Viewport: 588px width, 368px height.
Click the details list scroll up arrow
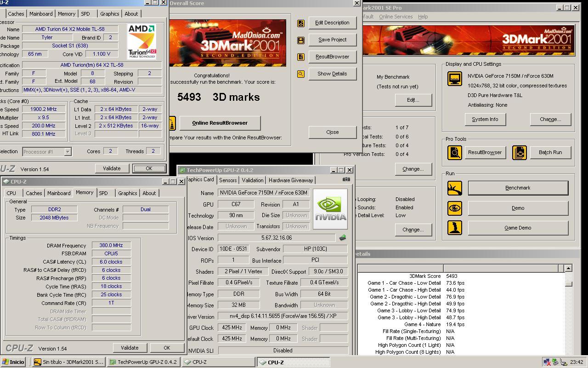(x=568, y=268)
